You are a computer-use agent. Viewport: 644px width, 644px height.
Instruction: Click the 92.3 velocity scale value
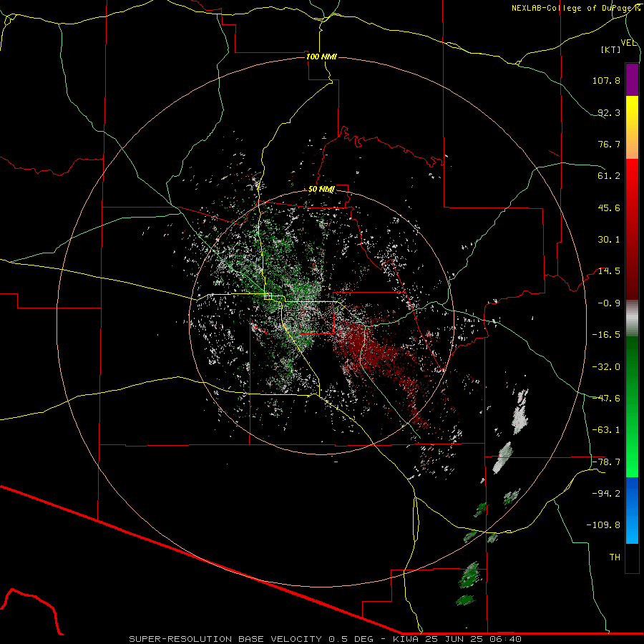tap(609, 112)
